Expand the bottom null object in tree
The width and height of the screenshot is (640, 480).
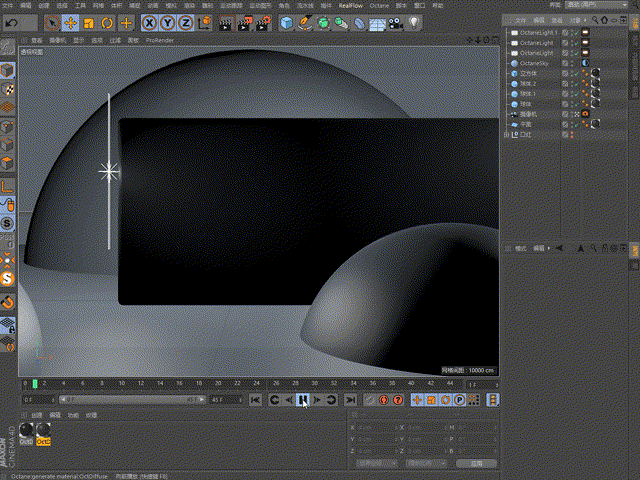507,134
